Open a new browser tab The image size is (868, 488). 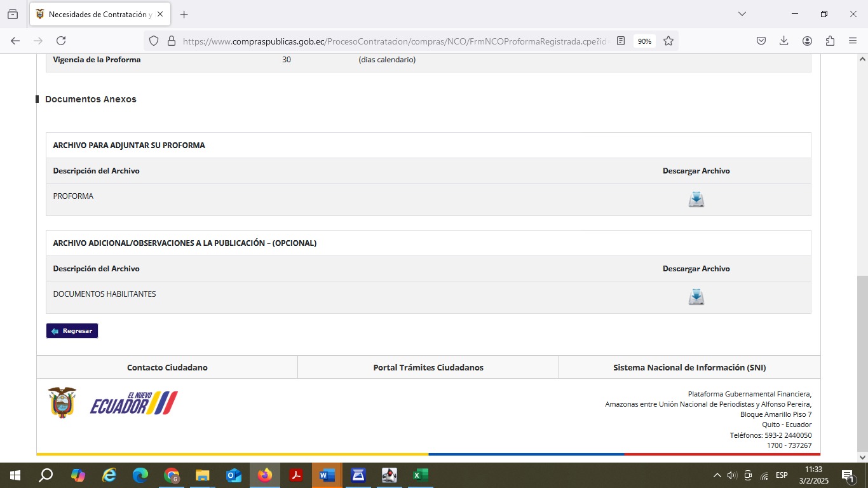(x=184, y=14)
